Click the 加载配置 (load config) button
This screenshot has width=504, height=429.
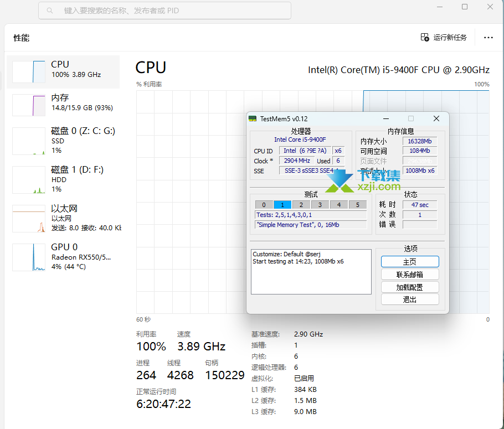click(410, 287)
